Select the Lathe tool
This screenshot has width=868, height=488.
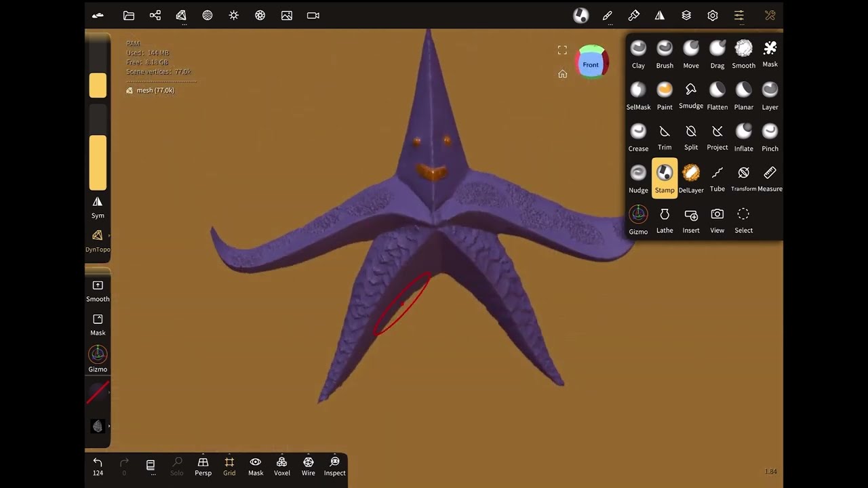point(665,220)
